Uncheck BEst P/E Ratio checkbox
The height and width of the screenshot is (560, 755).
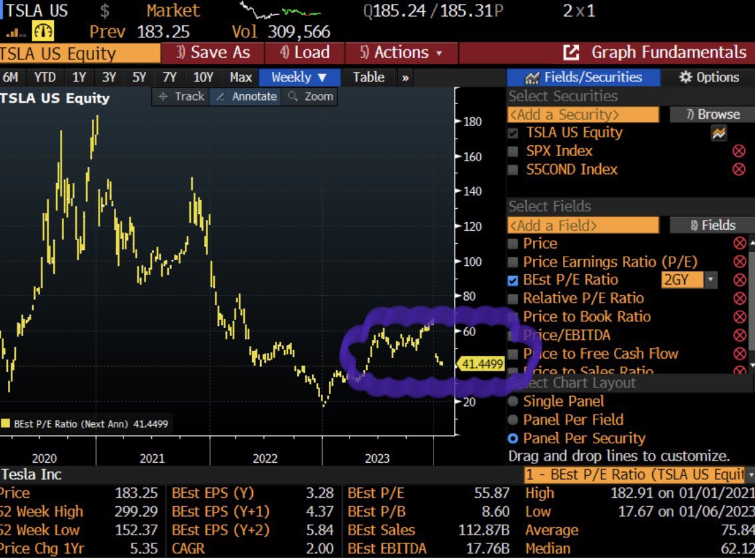pos(514,281)
